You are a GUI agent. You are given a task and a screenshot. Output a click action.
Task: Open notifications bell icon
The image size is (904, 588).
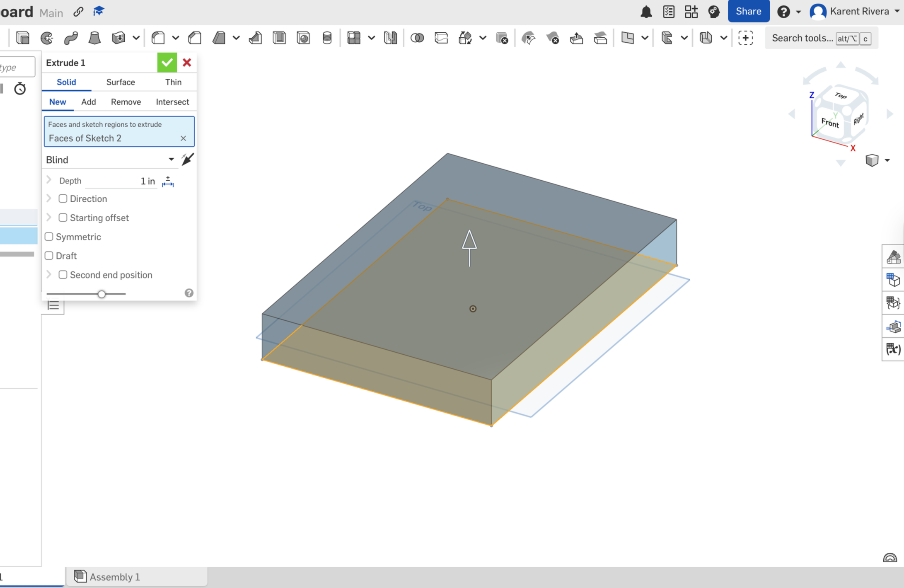(x=646, y=12)
